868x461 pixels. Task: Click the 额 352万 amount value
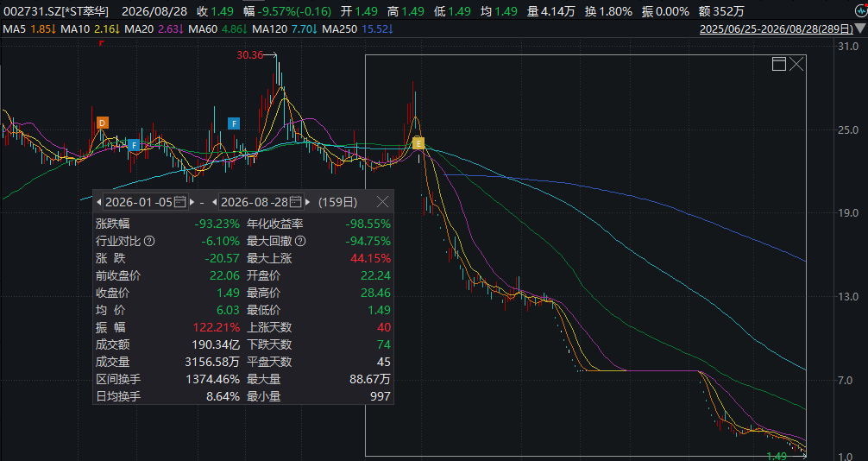point(721,11)
